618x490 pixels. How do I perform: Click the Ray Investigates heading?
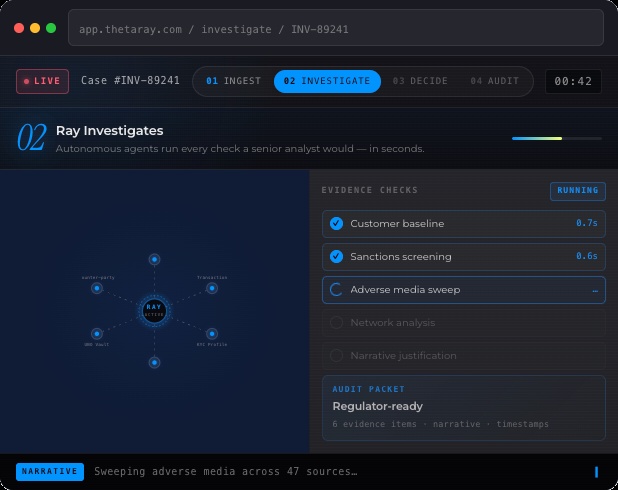110,130
